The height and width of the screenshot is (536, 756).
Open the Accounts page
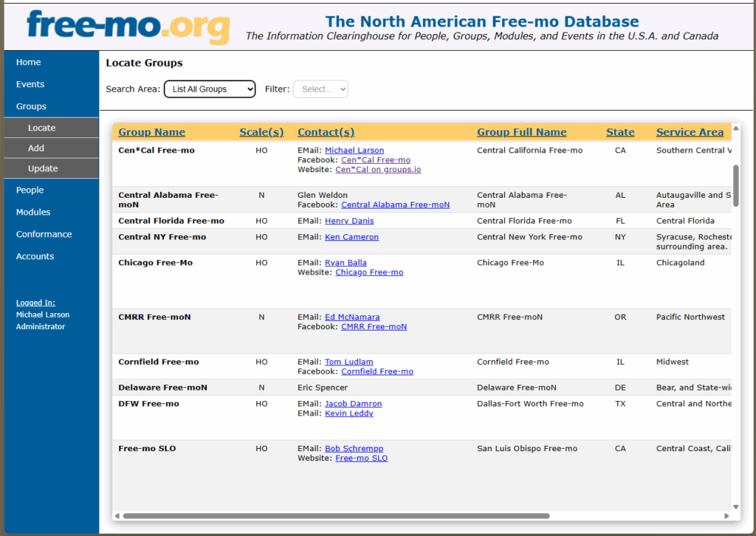35,256
